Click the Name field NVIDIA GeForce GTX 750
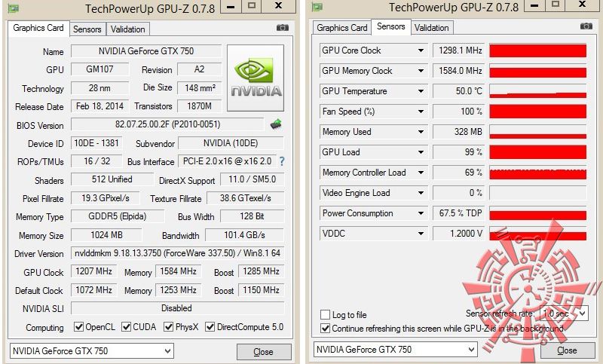 (x=146, y=51)
